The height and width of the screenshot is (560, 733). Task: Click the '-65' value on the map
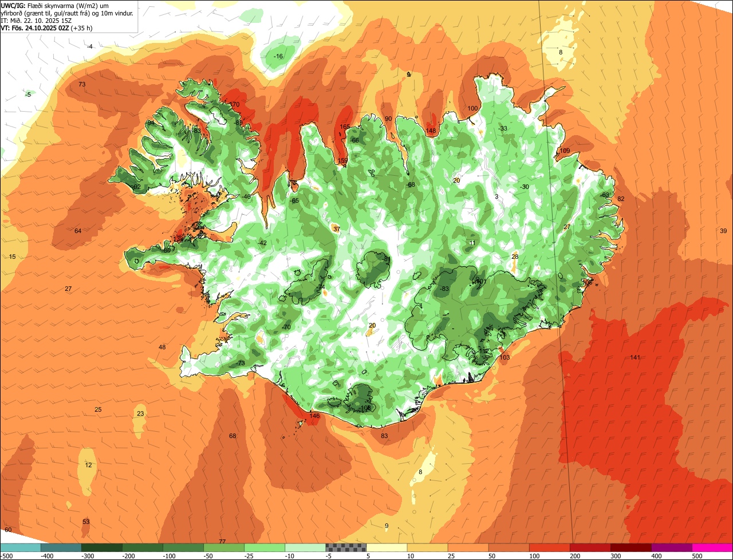(x=294, y=200)
